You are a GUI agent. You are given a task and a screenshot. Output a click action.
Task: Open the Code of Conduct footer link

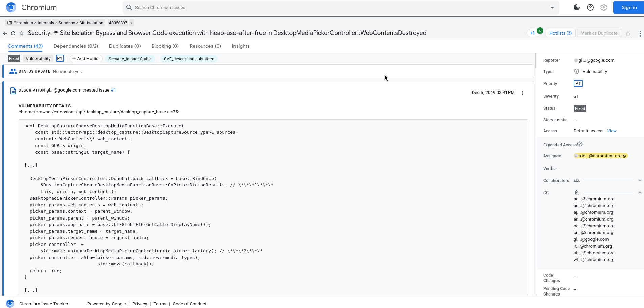190,304
